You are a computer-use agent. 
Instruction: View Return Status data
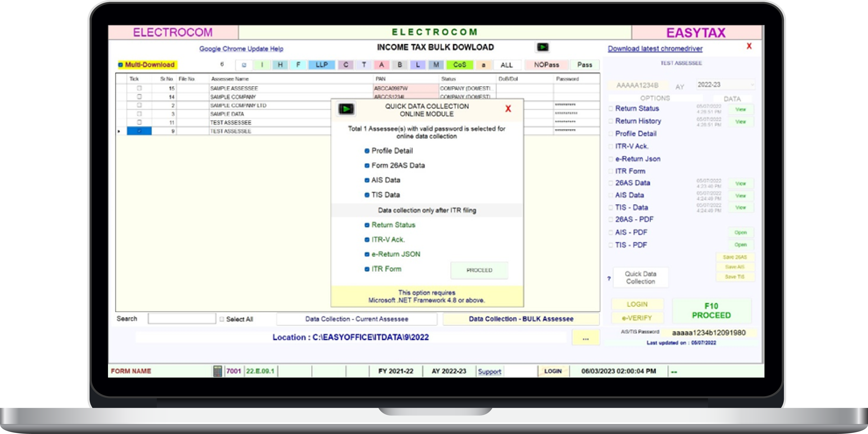click(740, 110)
